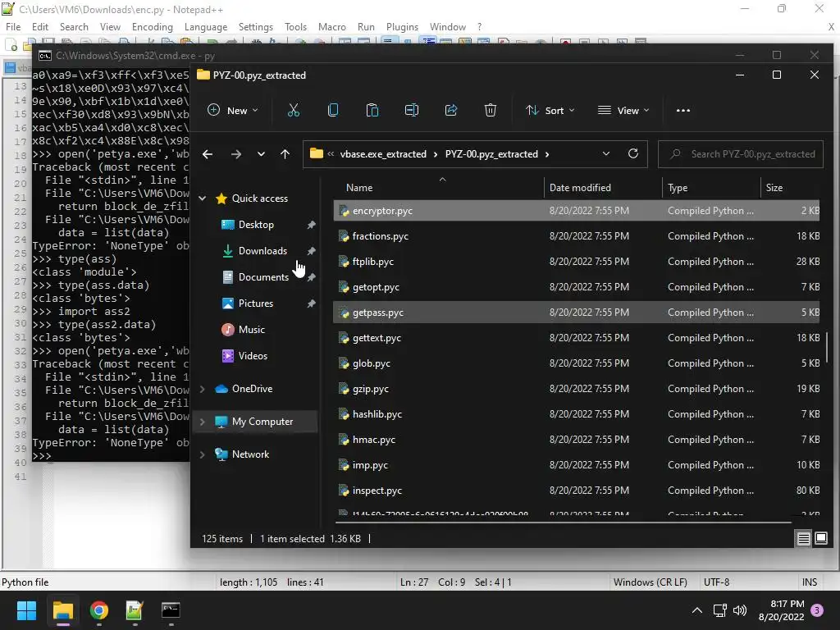Switch to cmd window on the taskbar
This screenshot has height=630, width=840.
click(171, 610)
